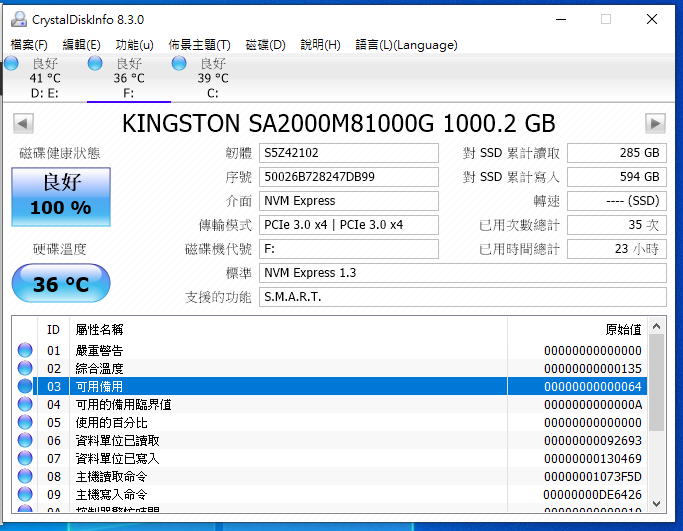Go to next disk with right arrow
Image resolution: width=683 pixels, height=531 pixels.
pos(655,124)
